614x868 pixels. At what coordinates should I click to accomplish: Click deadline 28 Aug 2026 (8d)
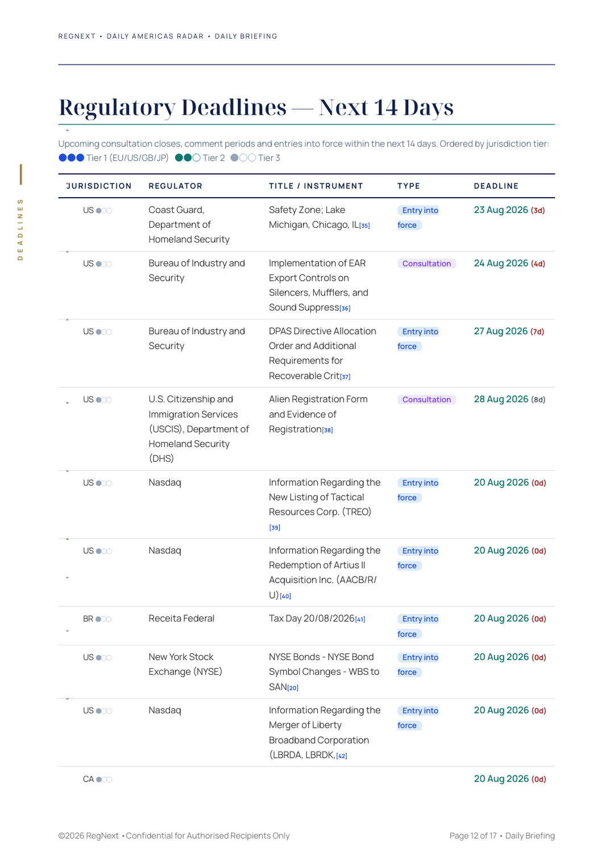pyautogui.click(x=509, y=399)
